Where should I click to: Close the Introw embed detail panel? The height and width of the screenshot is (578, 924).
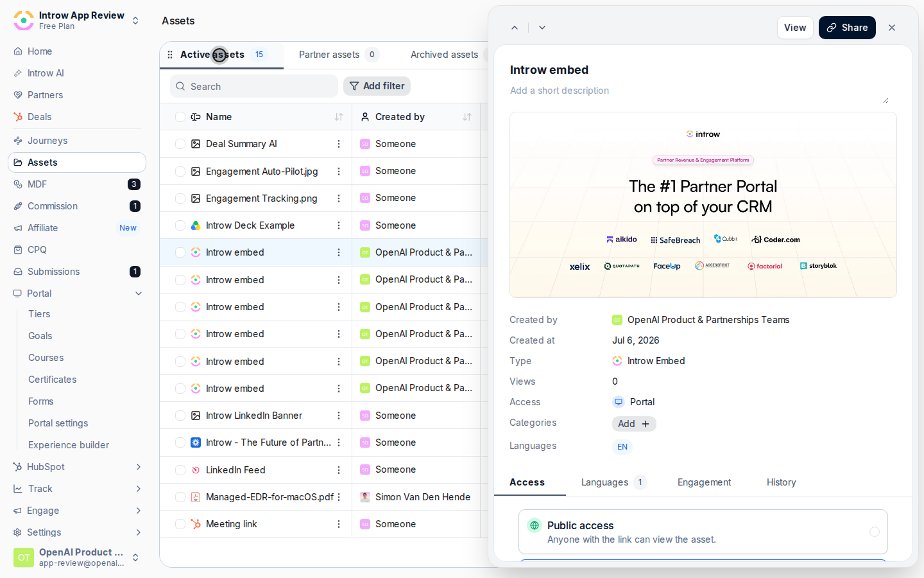(x=892, y=28)
